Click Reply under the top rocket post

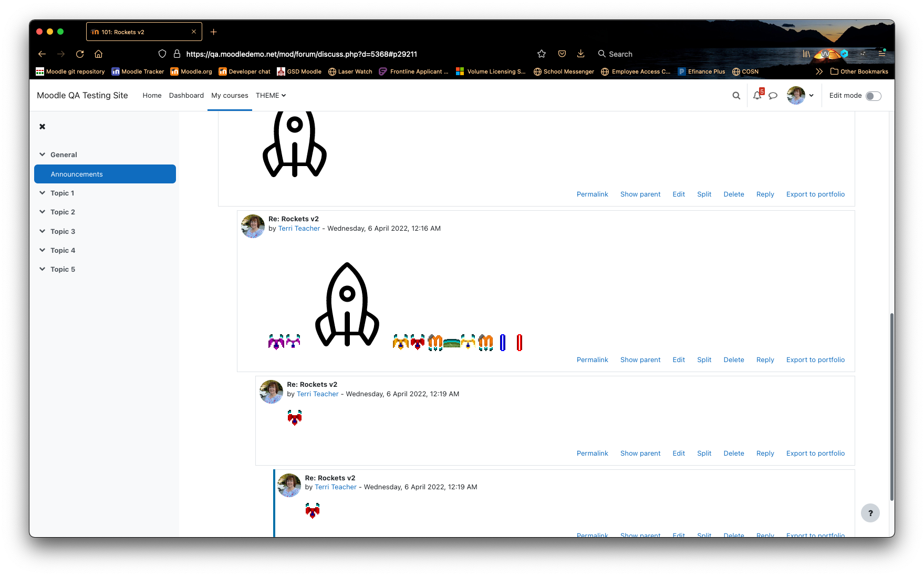(x=765, y=194)
